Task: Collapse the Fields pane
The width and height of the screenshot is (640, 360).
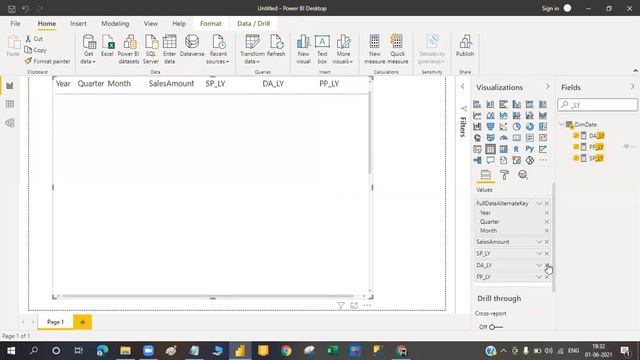Action: pyautogui.click(x=632, y=87)
